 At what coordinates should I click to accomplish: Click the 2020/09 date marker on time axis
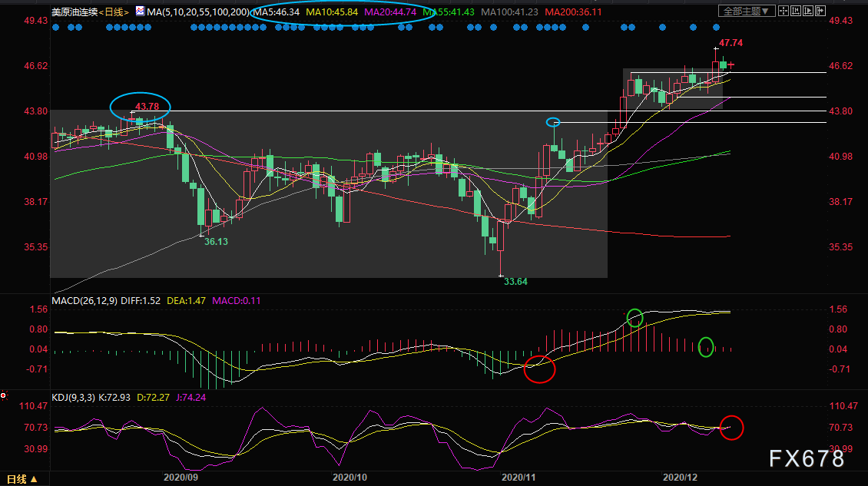181,477
